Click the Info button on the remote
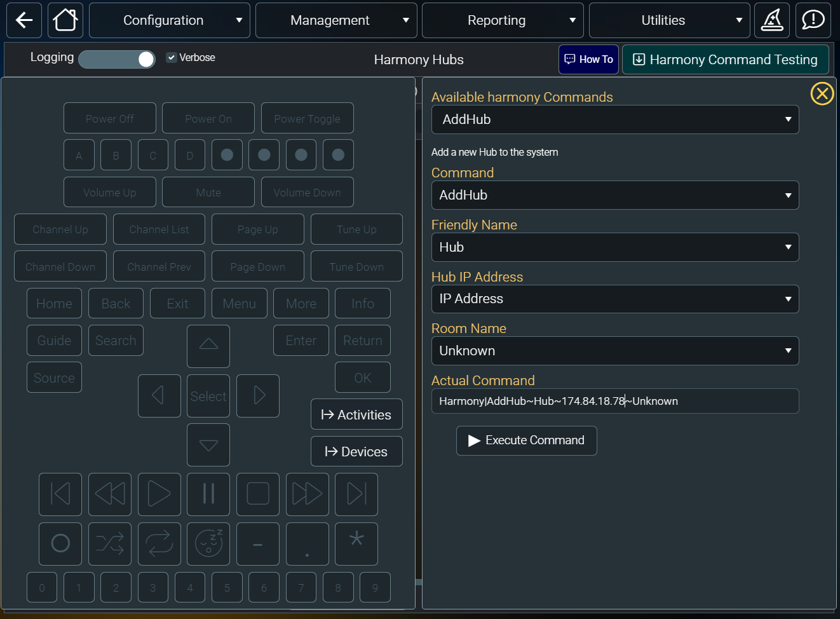Screen dimensions: 840x619 coord(363,303)
